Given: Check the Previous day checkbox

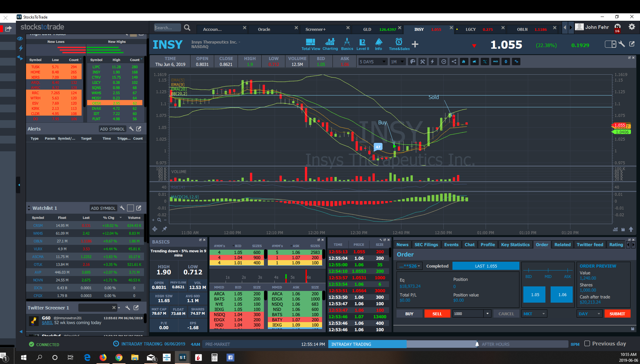Looking at the screenshot, I should [587, 344].
